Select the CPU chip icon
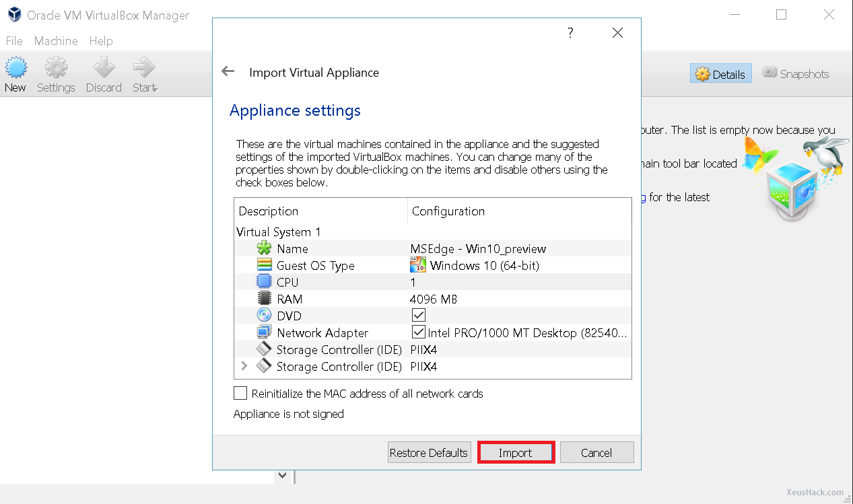The height and width of the screenshot is (504, 853). coord(263,281)
